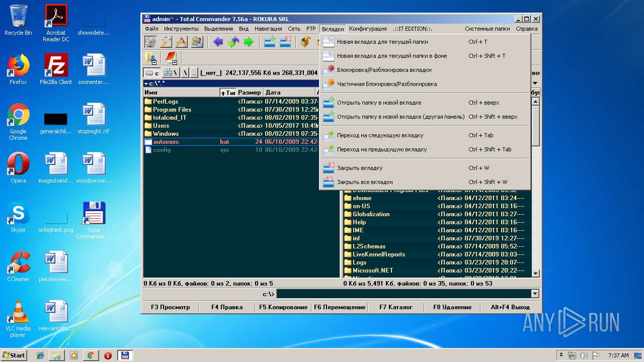
Task: Close the Вкладки menu header
Action: tap(333, 29)
